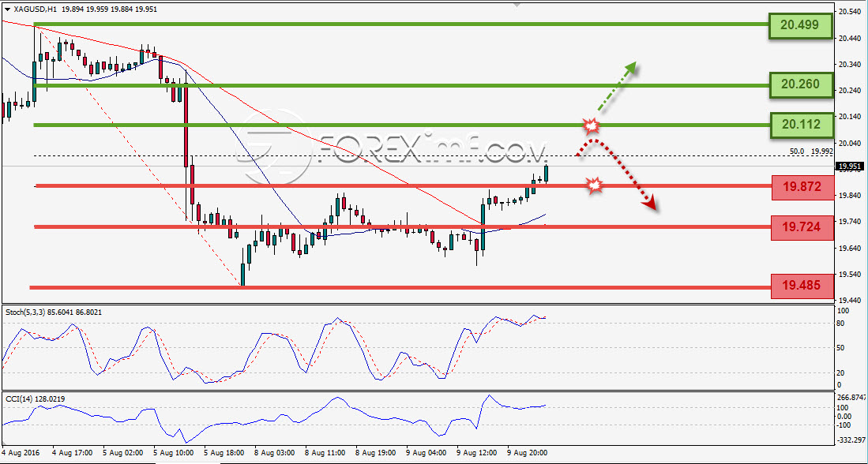This screenshot has height=464, width=868.
Task: Select the Stoch(5,3,3) indicator label
Action: [x=54, y=312]
